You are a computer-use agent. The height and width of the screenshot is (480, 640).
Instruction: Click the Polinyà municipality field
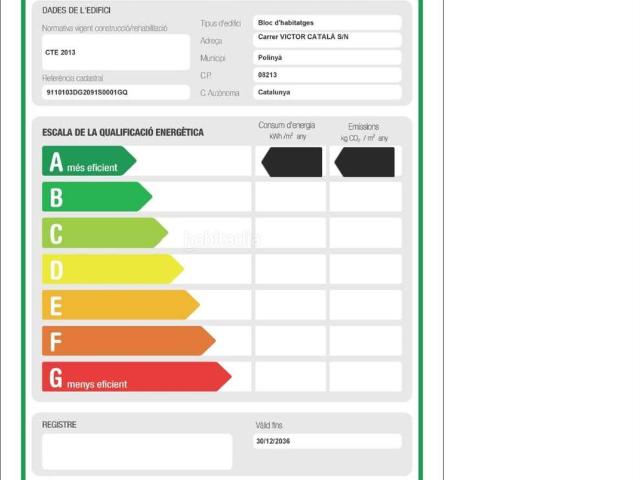(x=327, y=57)
